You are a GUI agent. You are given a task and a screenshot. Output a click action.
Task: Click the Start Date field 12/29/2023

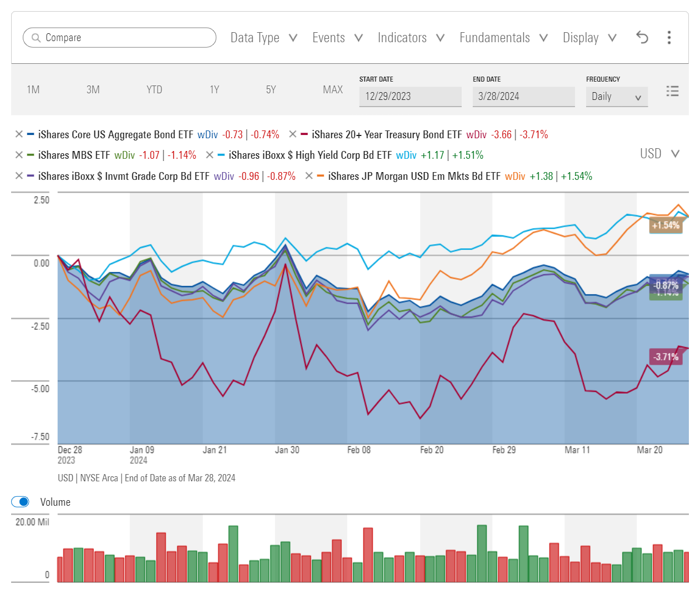tap(410, 97)
